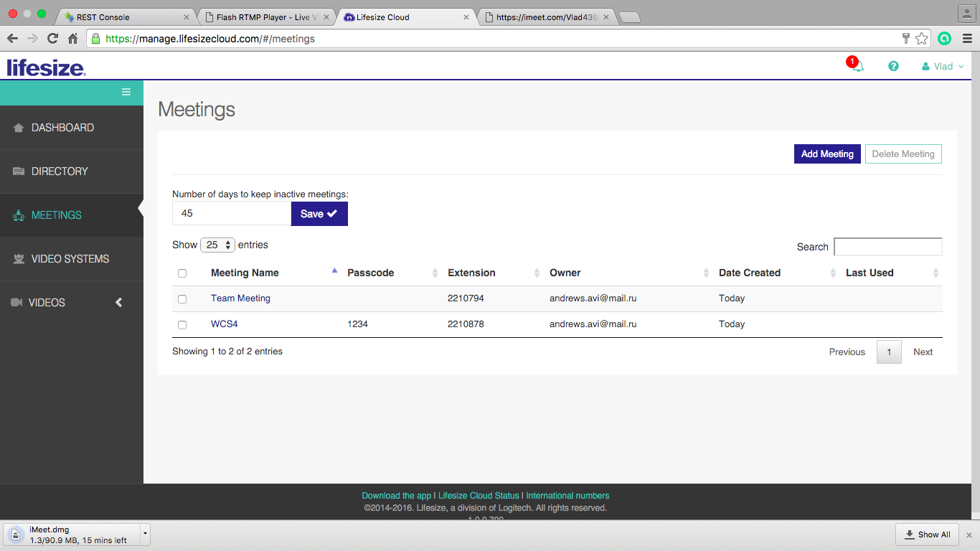The width and height of the screenshot is (980, 551).
Task: Open Video Systems in sidebar
Action: (x=72, y=259)
